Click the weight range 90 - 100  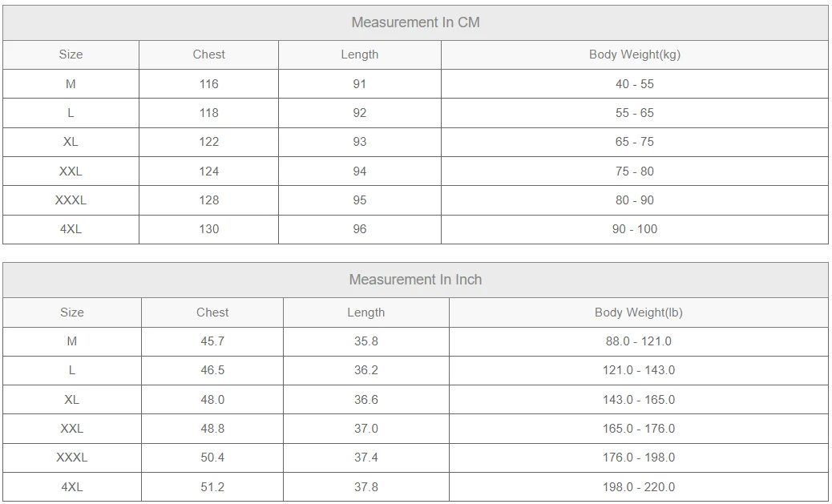tap(635, 229)
